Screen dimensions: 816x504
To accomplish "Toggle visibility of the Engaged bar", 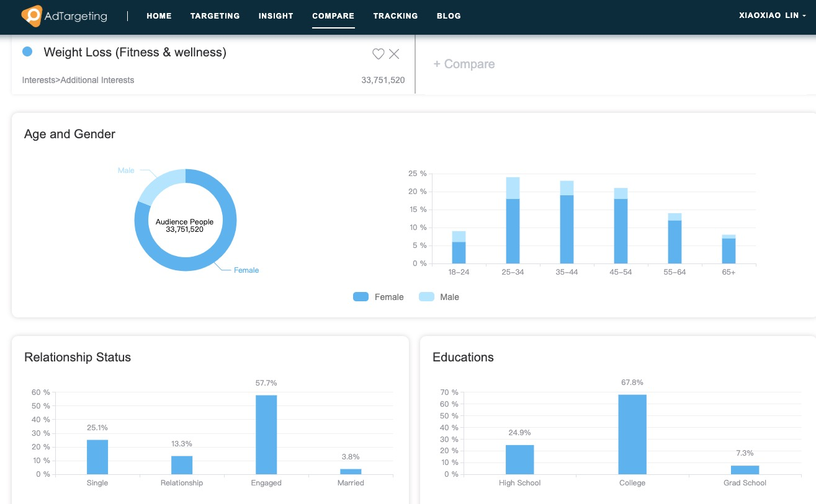I will [266, 434].
